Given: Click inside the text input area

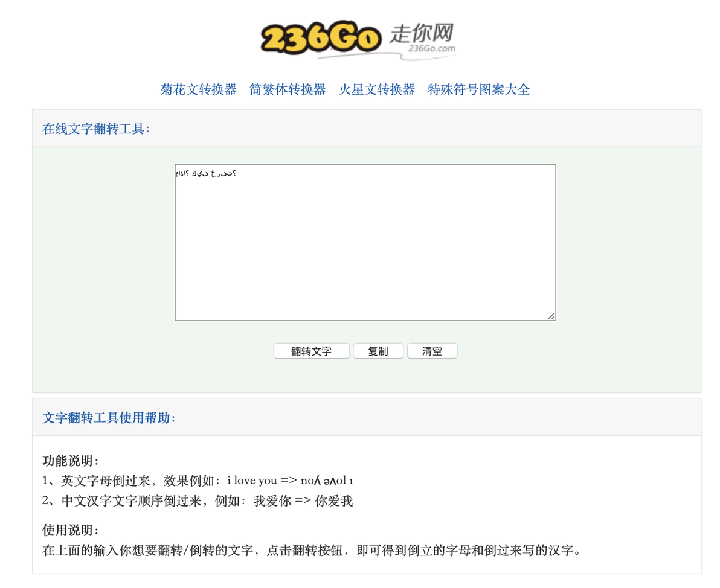Looking at the screenshot, I should [365, 242].
